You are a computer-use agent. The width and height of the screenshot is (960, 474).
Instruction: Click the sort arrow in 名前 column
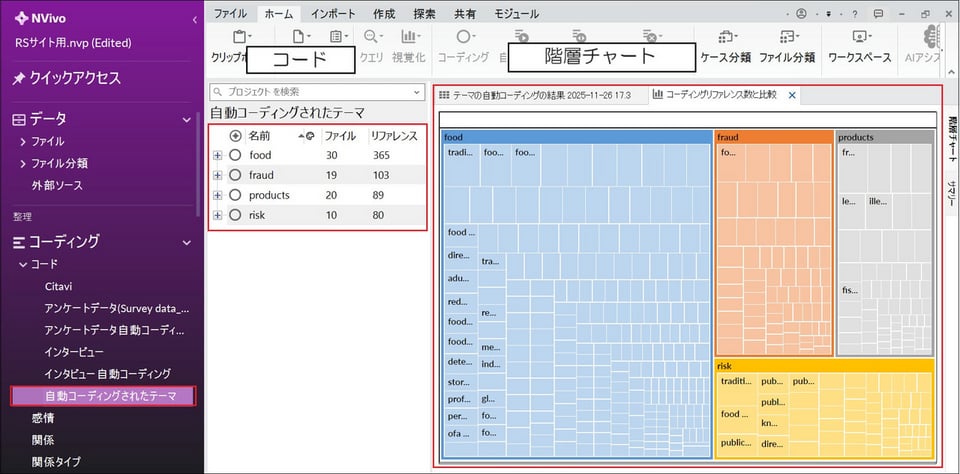301,135
